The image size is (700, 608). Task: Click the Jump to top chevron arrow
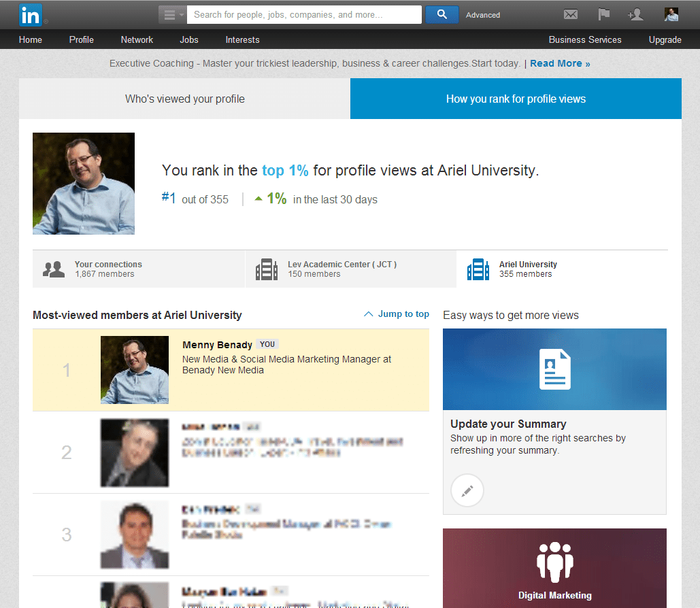pos(368,314)
